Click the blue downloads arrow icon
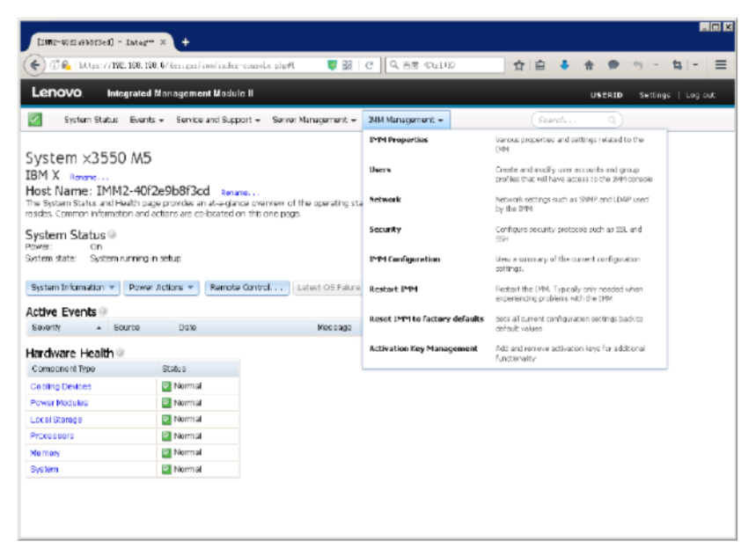Image resolution: width=756 pixels, height=549 pixels. (564, 64)
